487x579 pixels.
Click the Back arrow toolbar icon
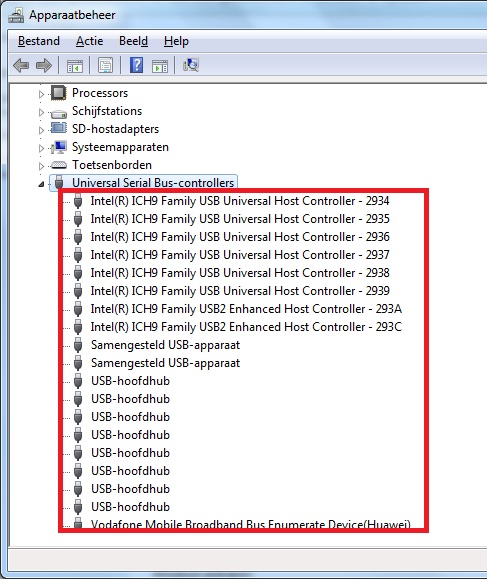[21, 66]
